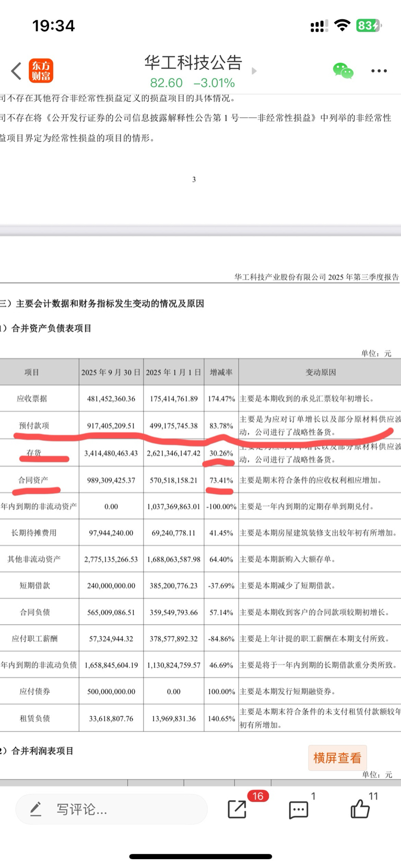
Task: Tap the 2025年9月30日 column header
Action: [111, 372]
